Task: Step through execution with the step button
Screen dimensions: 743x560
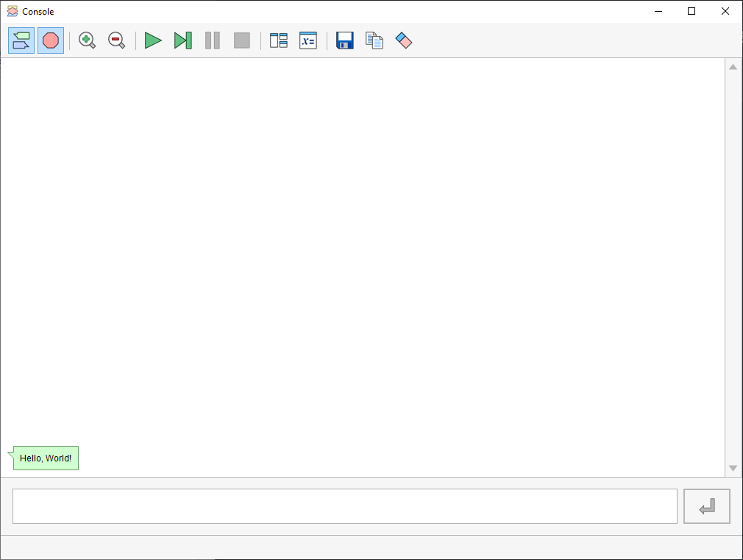Action: coord(183,40)
